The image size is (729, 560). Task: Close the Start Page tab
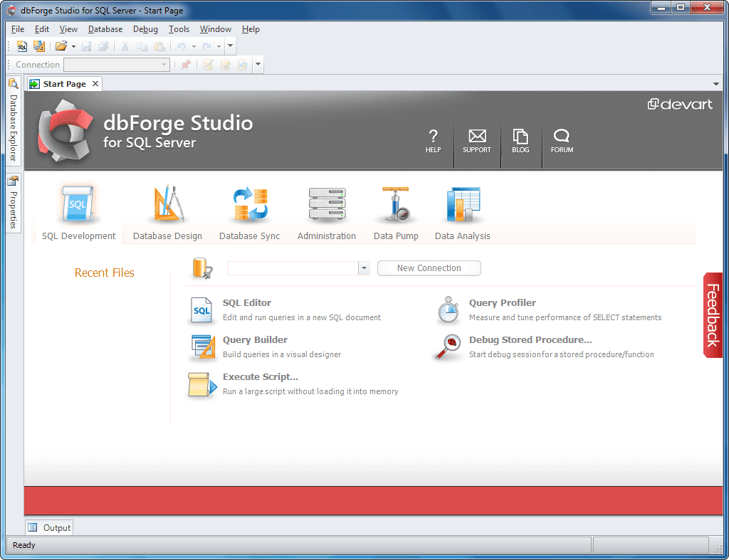pyautogui.click(x=95, y=84)
